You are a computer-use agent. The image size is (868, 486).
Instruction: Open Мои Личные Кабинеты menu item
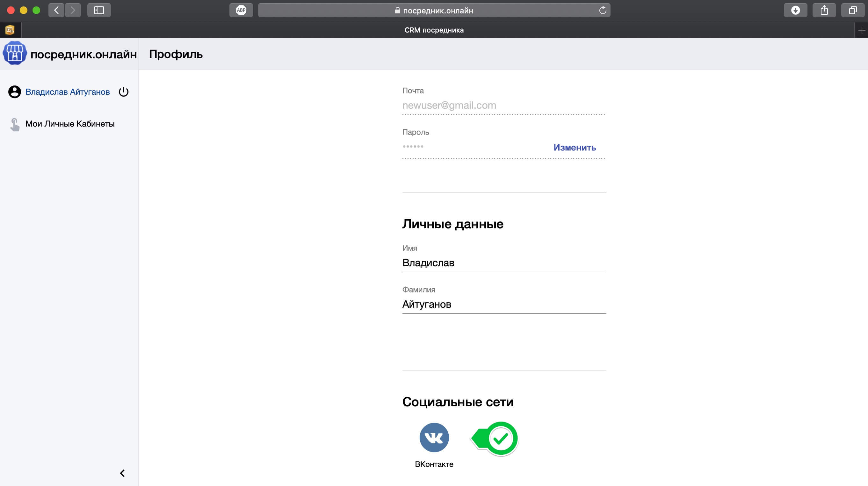point(70,124)
